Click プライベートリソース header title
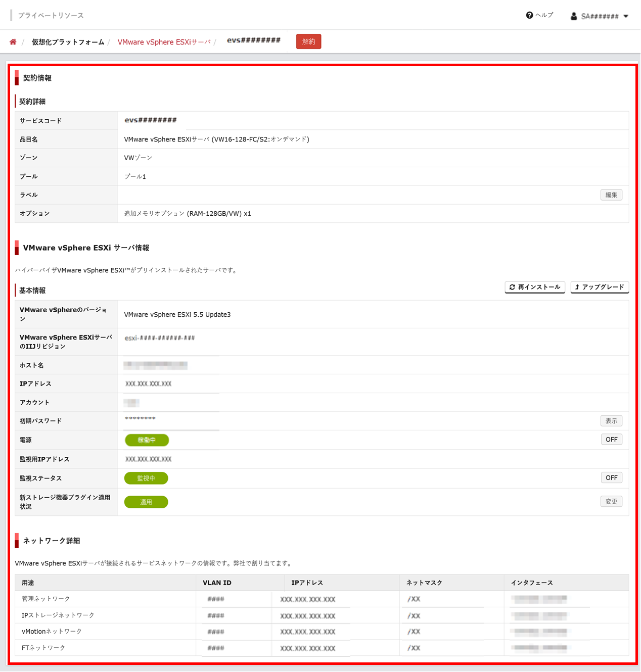 pos(51,16)
